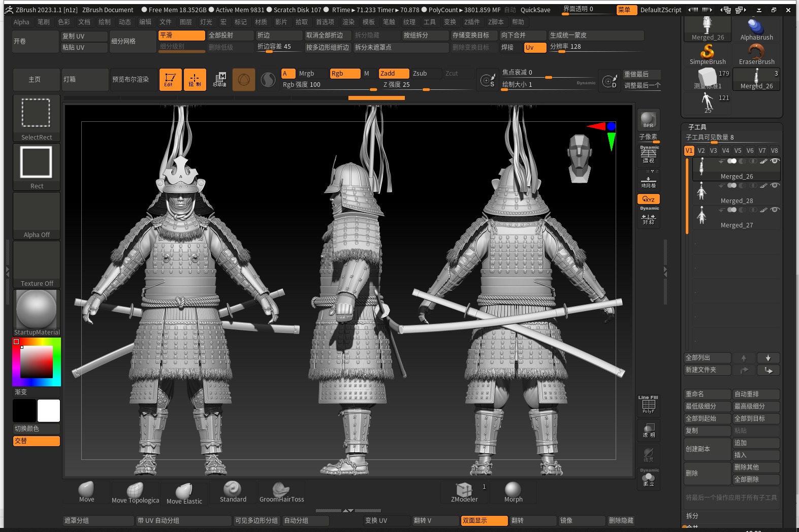The height and width of the screenshot is (532, 799).
Task: Open the Alpha Off picker
Action: click(x=37, y=215)
